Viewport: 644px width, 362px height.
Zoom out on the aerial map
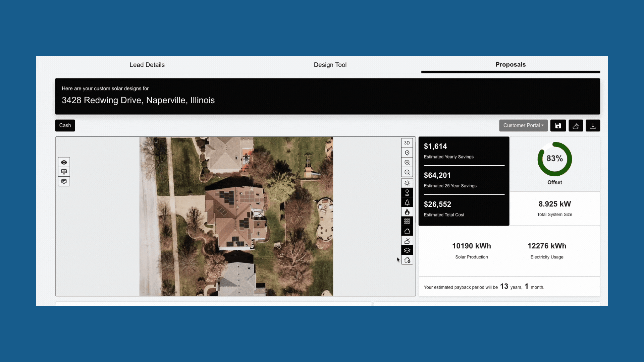click(x=407, y=172)
